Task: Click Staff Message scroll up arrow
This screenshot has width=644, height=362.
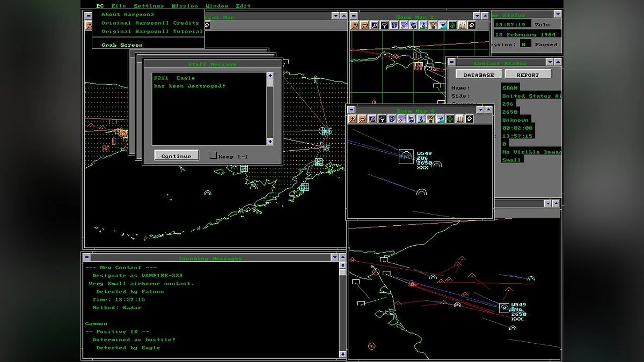Action: [x=270, y=76]
